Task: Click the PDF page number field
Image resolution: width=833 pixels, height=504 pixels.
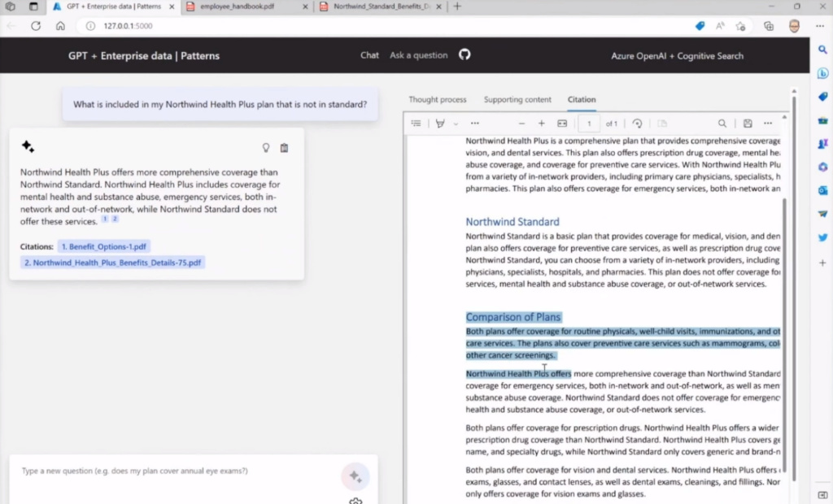Action: pyautogui.click(x=589, y=124)
